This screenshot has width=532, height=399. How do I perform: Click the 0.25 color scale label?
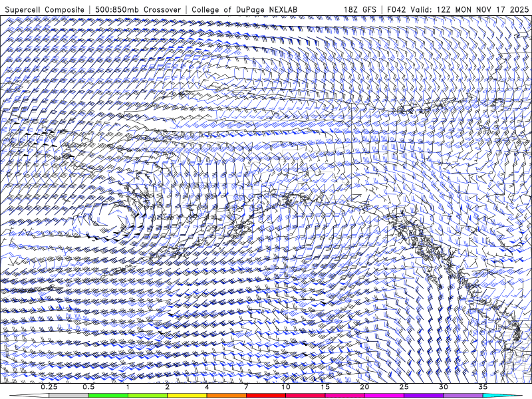point(49,387)
